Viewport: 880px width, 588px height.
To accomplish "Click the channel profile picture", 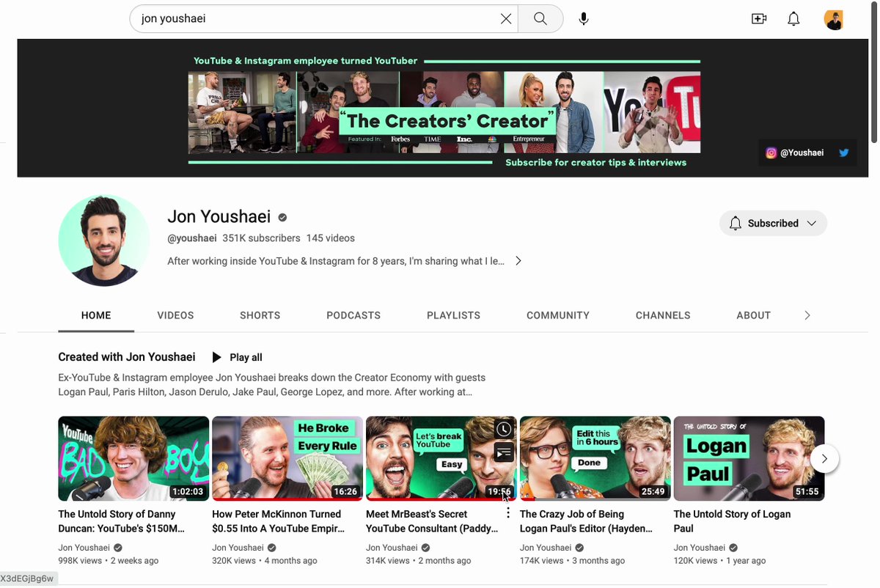I will pos(103,240).
